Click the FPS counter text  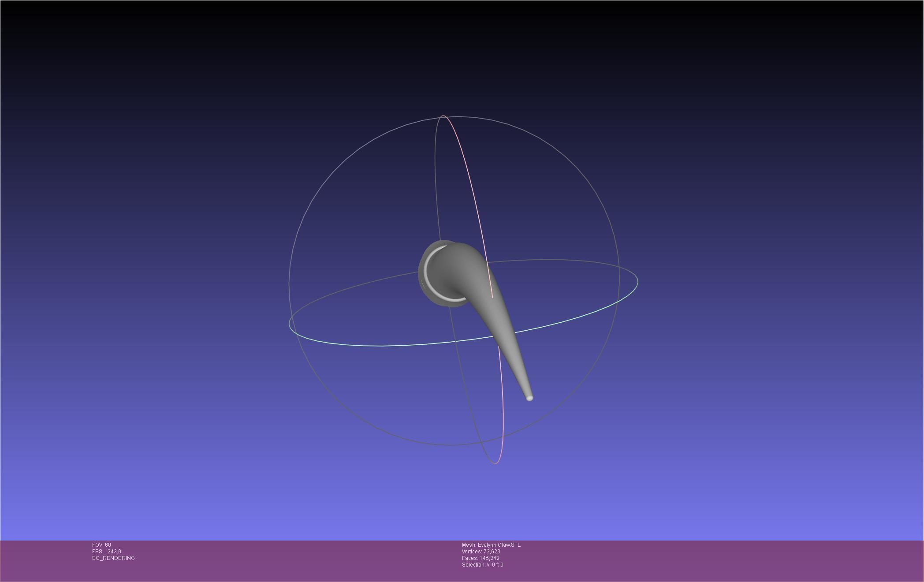[x=106, y=552]
